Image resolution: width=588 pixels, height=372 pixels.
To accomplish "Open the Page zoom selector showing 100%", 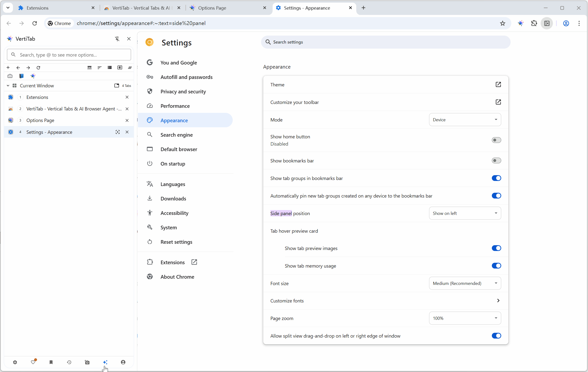I will pyautogui.click(x=465, y=318).
